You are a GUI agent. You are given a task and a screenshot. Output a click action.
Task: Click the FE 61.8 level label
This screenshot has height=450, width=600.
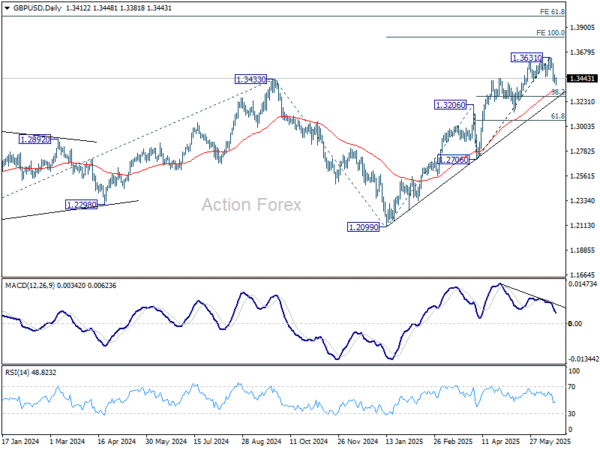click(x=552, y=12)
